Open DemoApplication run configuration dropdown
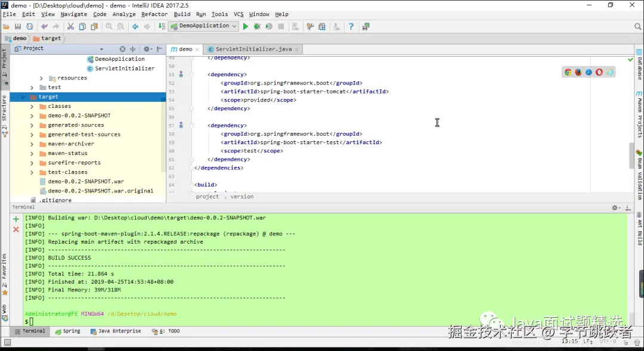Screen dimensions: 644x351 pyautogui.click(x=204, y=26)
